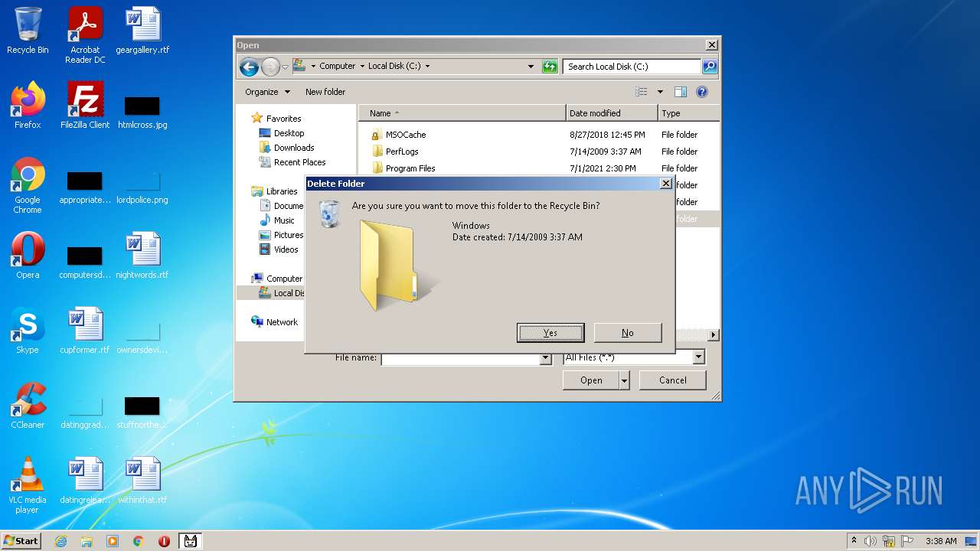Select Recent Places in navigation pane

click(299, 162)
